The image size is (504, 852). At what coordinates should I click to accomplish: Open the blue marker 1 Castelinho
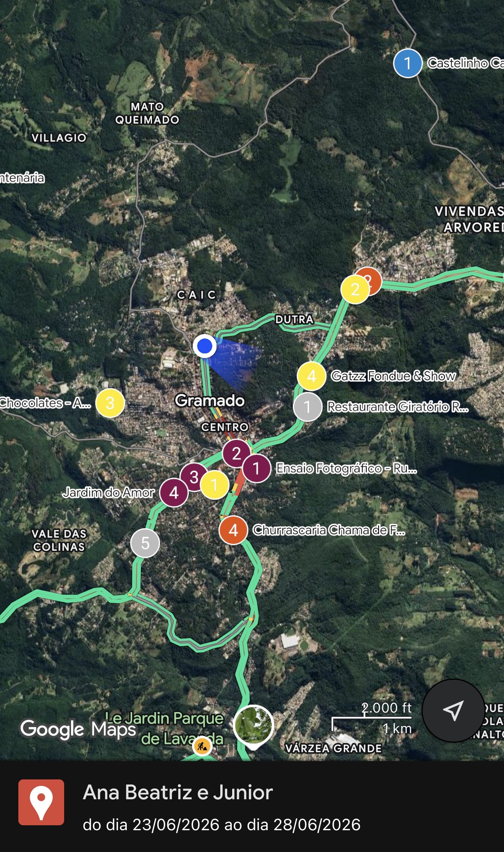pos(408,63)
